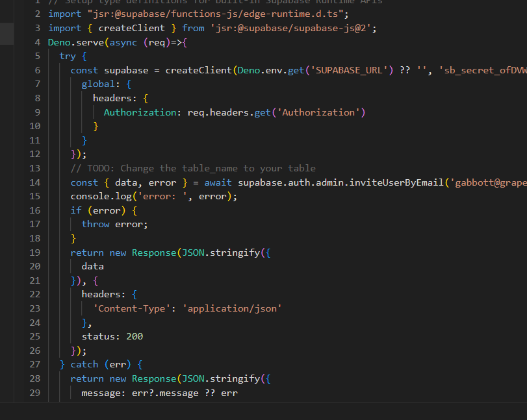
Task: Click the 'sb_secret_ofDVW' string
Action: (x=483, y=71)
